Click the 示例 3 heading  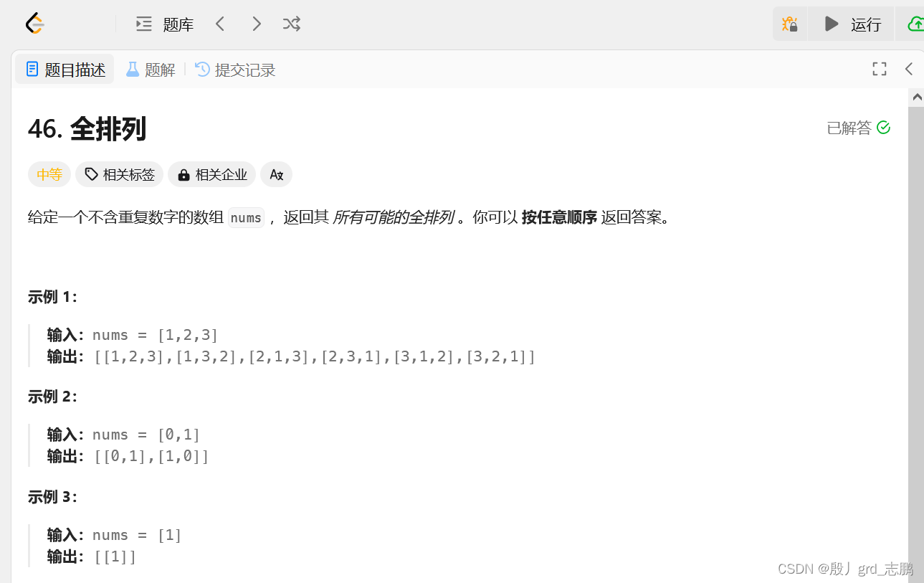(x=52, y=497)
